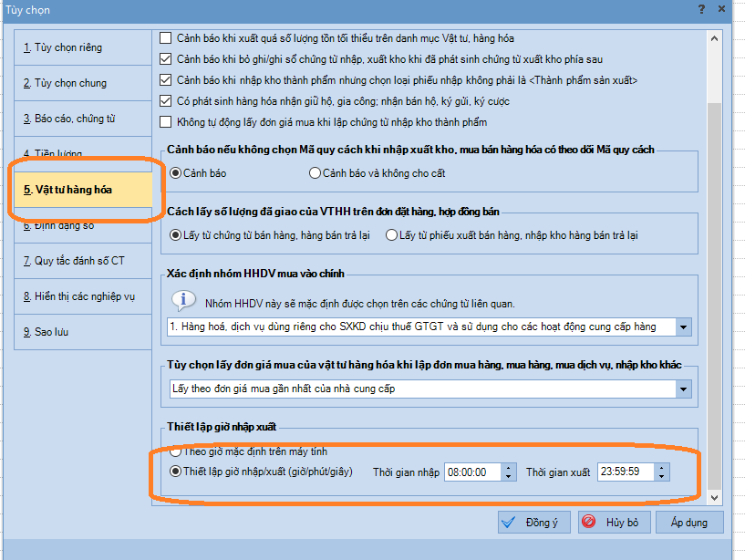Screen dimensions: 745x560
Task: Open the Sao lưu tab
Action: tap(80, 331)
